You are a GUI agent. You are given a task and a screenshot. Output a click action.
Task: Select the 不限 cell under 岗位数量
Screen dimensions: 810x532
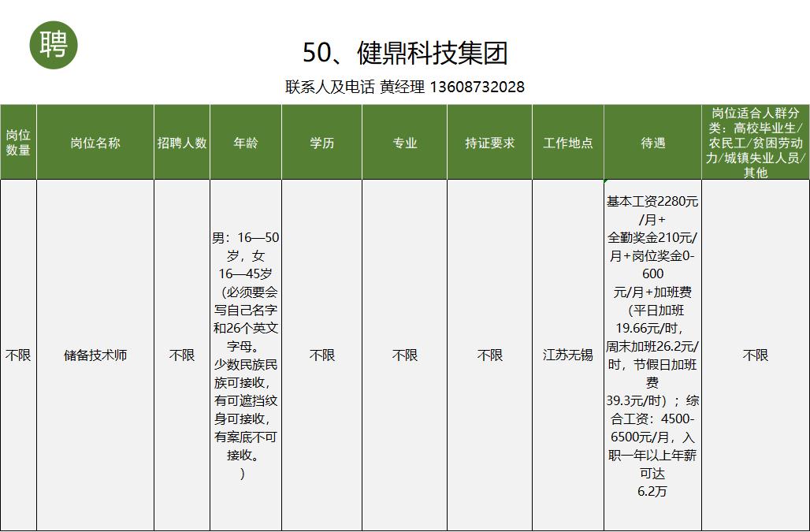tap(17, 355)
